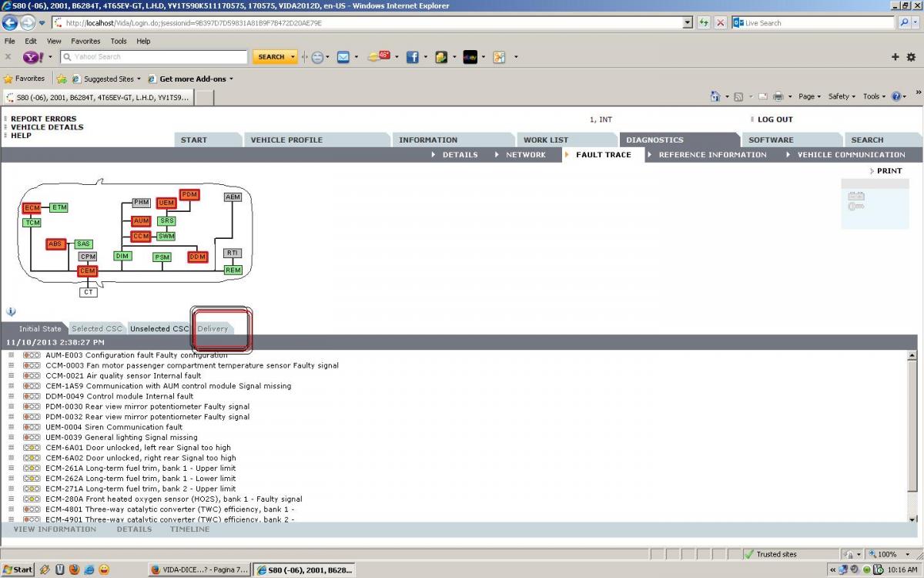Click the Windows Start button
Image resolution: width=924 pixels, height=578 pixels.
point(18,570)
